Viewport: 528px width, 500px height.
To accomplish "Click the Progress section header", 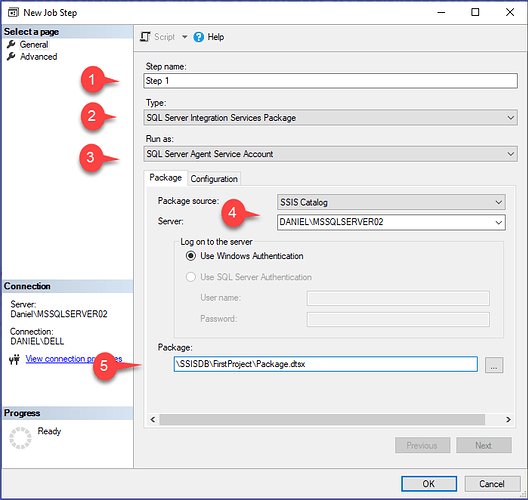I will coord(67,413).
